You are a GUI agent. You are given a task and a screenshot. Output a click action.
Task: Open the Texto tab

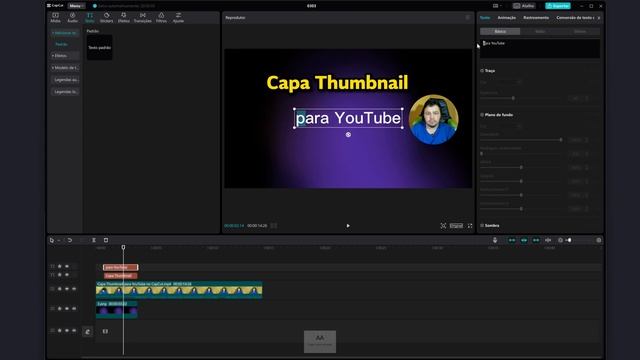[89, 18]
